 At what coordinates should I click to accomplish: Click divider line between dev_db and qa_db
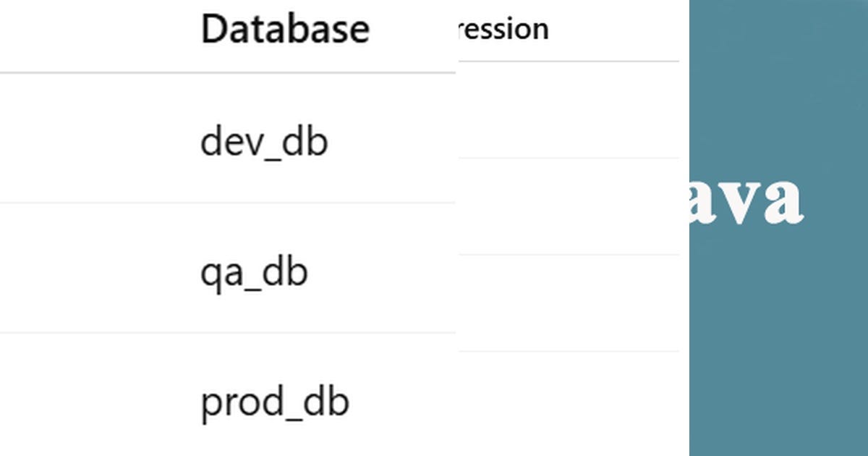point(228,203)
